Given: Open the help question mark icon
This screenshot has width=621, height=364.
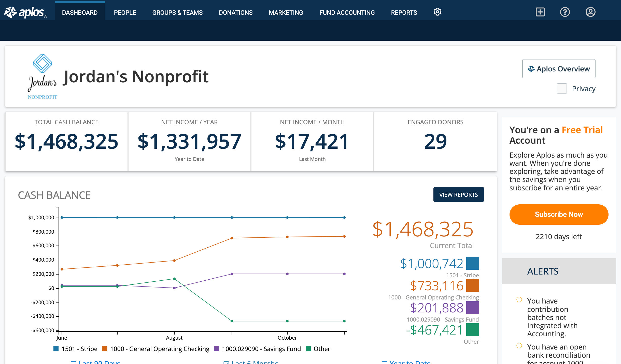Looking at the screenshot, I should point(565,12).
